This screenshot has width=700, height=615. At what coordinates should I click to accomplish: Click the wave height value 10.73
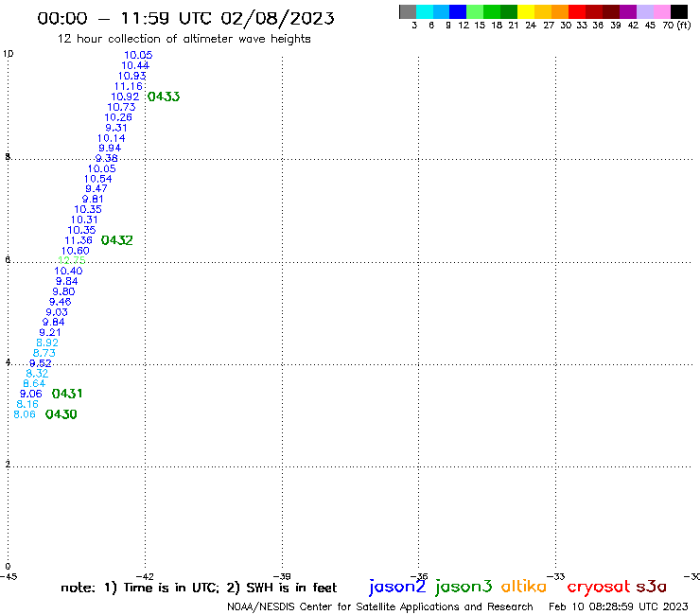[121, 107]
